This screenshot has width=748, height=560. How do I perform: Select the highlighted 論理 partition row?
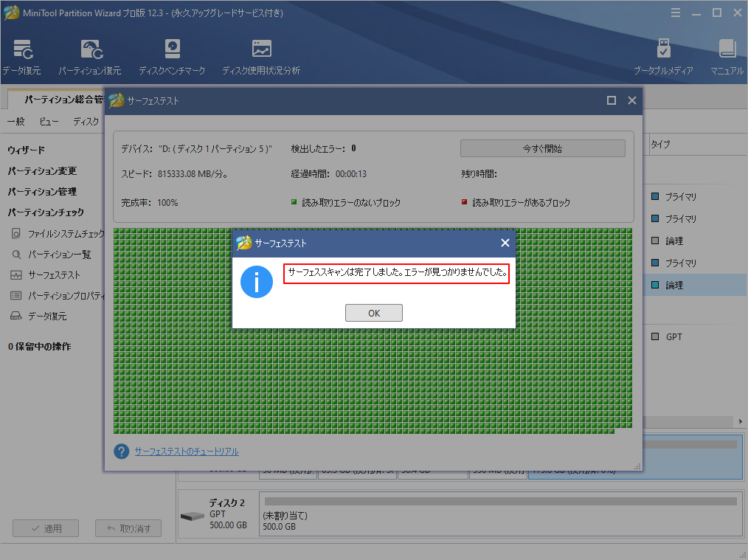[695, 285]
